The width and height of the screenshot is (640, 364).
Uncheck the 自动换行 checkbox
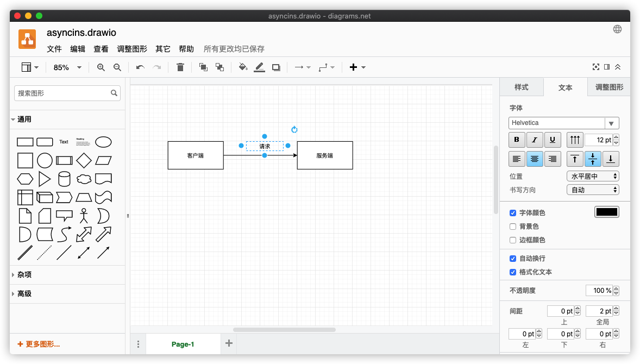pyautogui.click(x=513, y=259)
